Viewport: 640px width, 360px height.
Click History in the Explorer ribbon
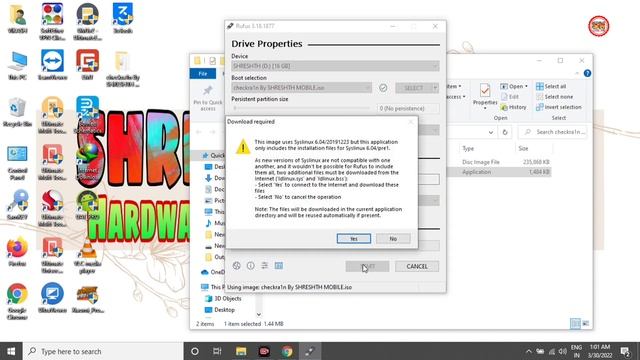[x=514, y=107]
